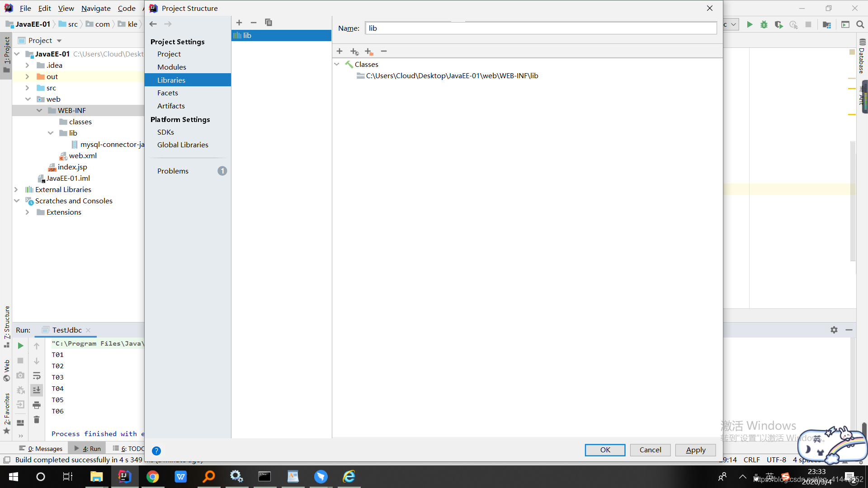The width and height of the screenshot is (868, 488).
Task: Select Artifacts in Project Settings
Action: click(171, 106)
